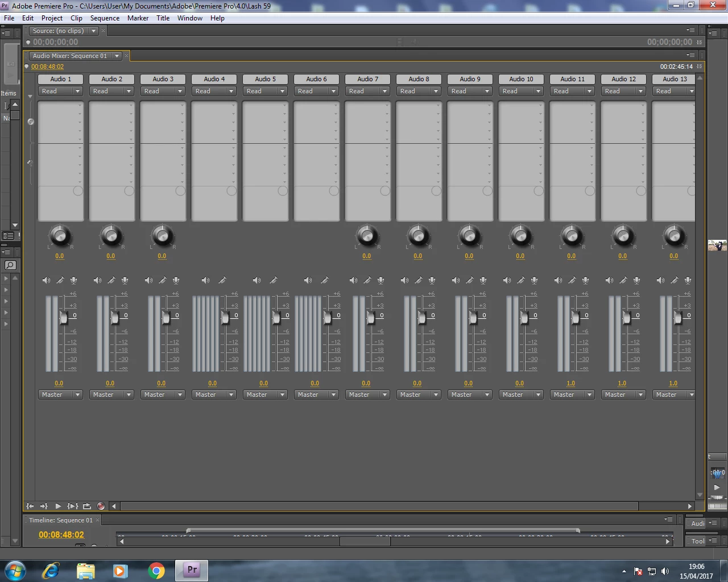Show hidden tray icons arrow
Image resolution: width=728 pixels, height=582 pixels.
pos(624,571)
